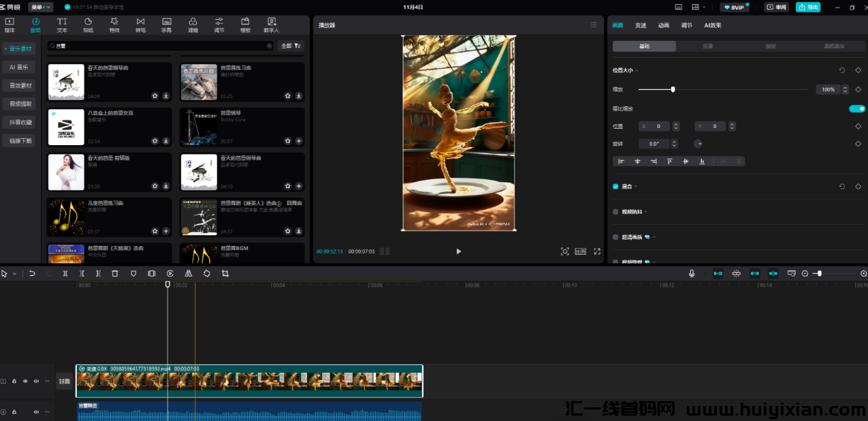The height and width of the screenshot is (421, 868).
Task: Open the 全部 filter dropdown
Action: [x=290, y=46]
